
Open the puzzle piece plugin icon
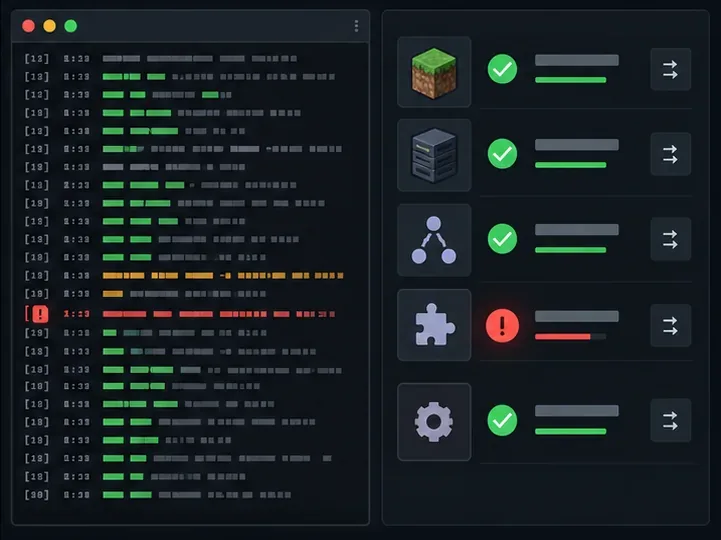pyautogui.click(x=434, y=325)
